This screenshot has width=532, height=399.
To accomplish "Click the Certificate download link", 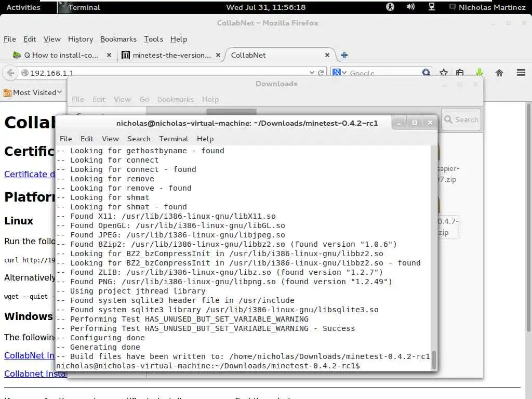I will pos(30,174).
